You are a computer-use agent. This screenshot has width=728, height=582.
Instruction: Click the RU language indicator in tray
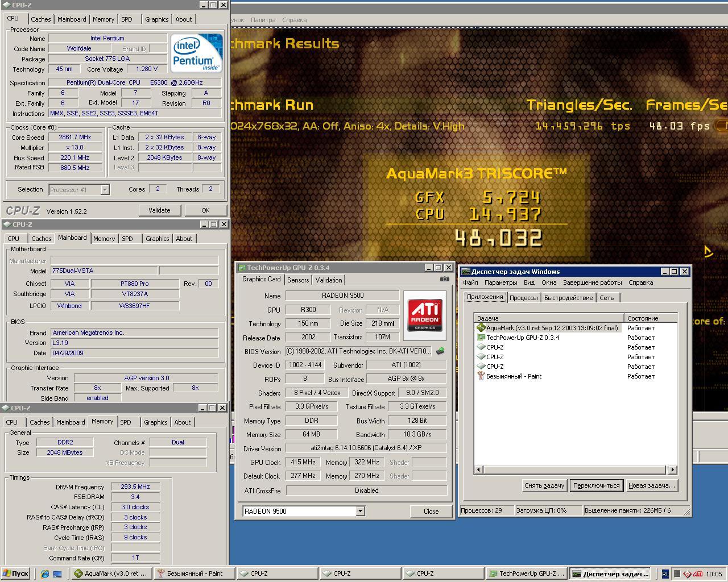click(665, 574)
